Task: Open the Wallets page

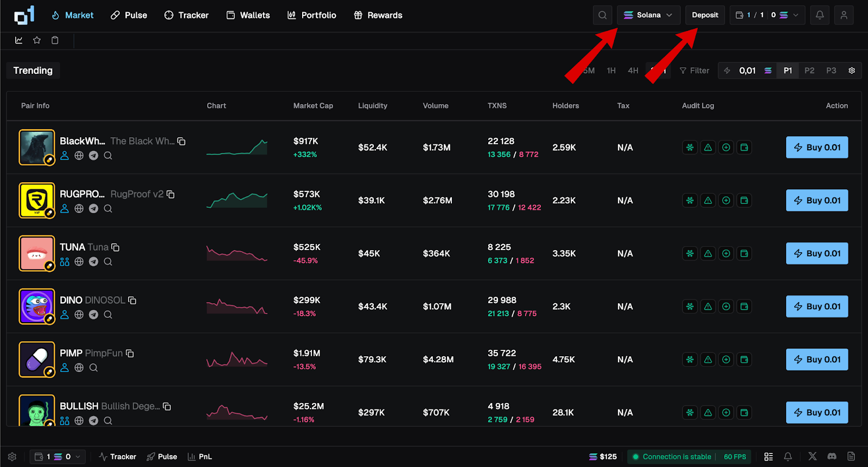Action: 248,15
